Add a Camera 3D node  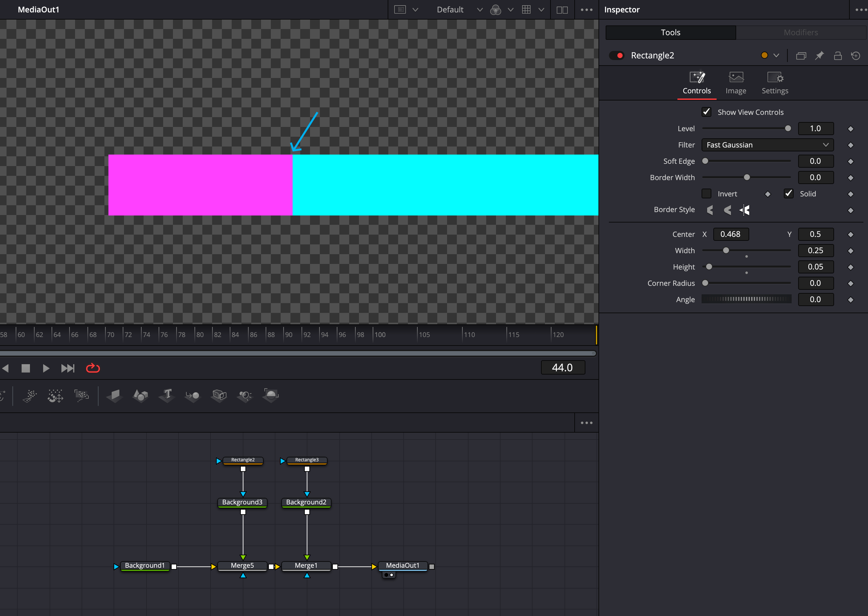pyautogui.click(x=219, y=396)
